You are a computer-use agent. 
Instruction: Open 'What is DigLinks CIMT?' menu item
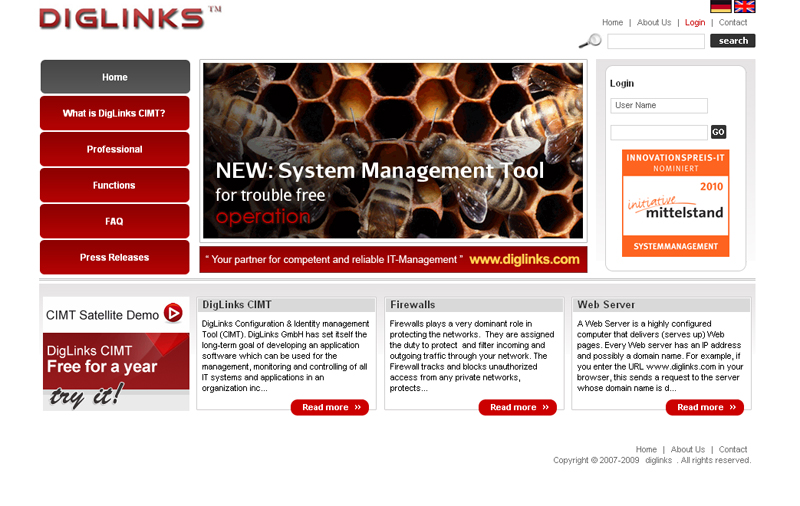click(x=115, y=113)
